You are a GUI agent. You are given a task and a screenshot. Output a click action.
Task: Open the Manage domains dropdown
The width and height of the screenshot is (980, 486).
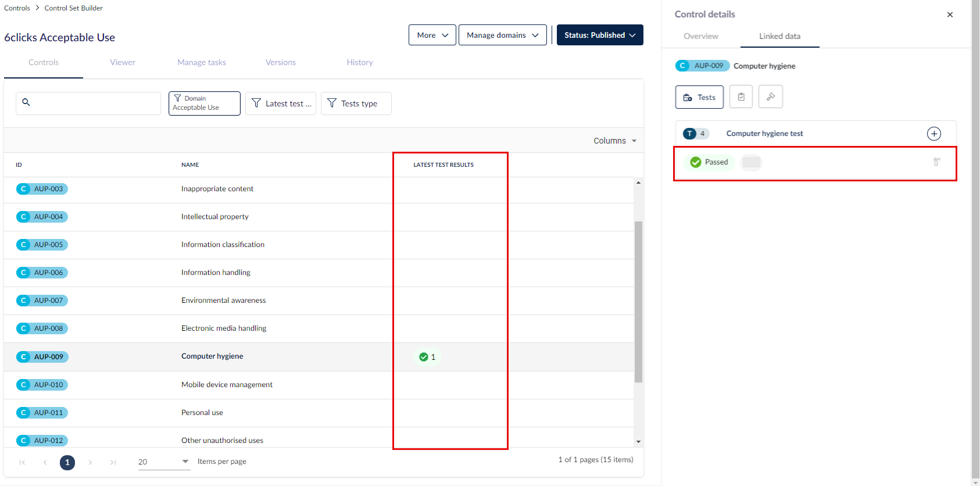pos(502,35)
